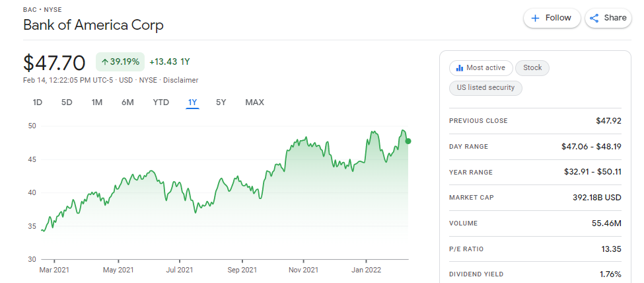Click the Nov 2021 axis label
Viewport: 644px width, 283px height.
click(303, 270)
